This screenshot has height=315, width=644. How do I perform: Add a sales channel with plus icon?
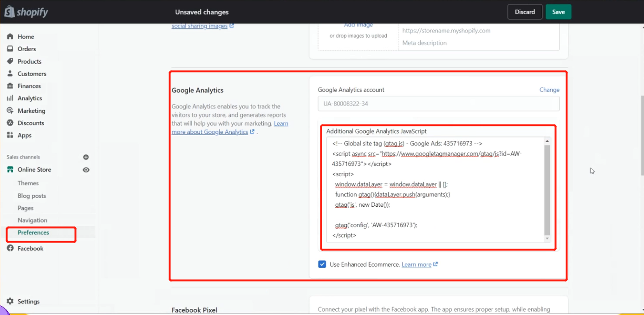coord(86,157)
